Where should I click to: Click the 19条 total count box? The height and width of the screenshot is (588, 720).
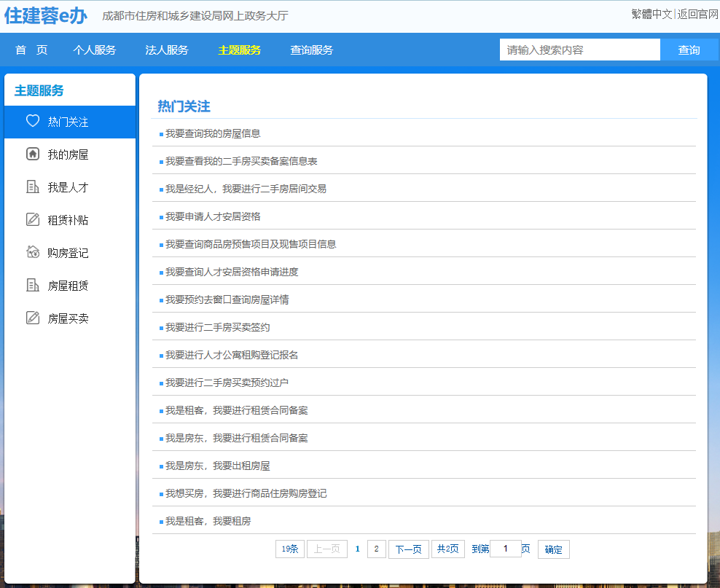[x=290, y=549]
